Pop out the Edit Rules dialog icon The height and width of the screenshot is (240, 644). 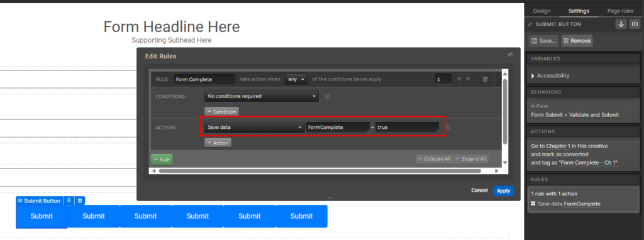[510, 55]
